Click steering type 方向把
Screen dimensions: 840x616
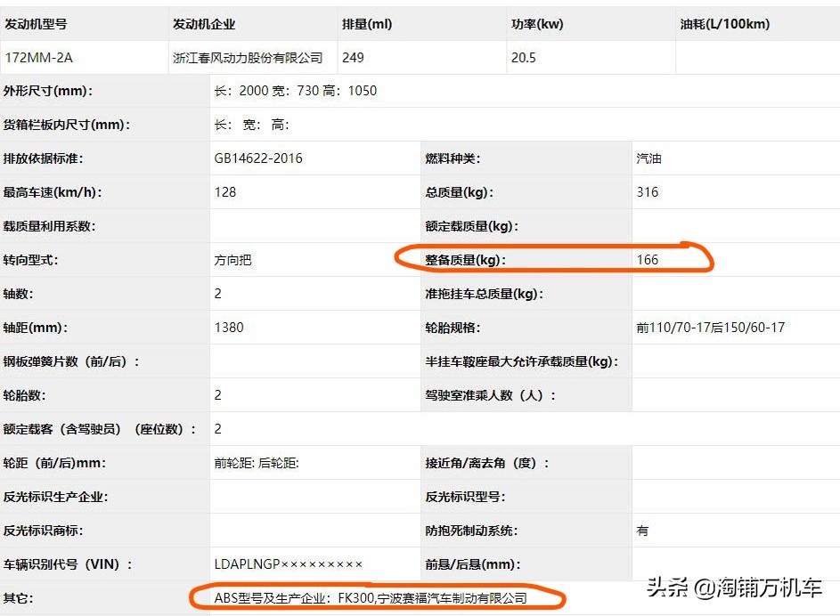(x=234, y=259)
